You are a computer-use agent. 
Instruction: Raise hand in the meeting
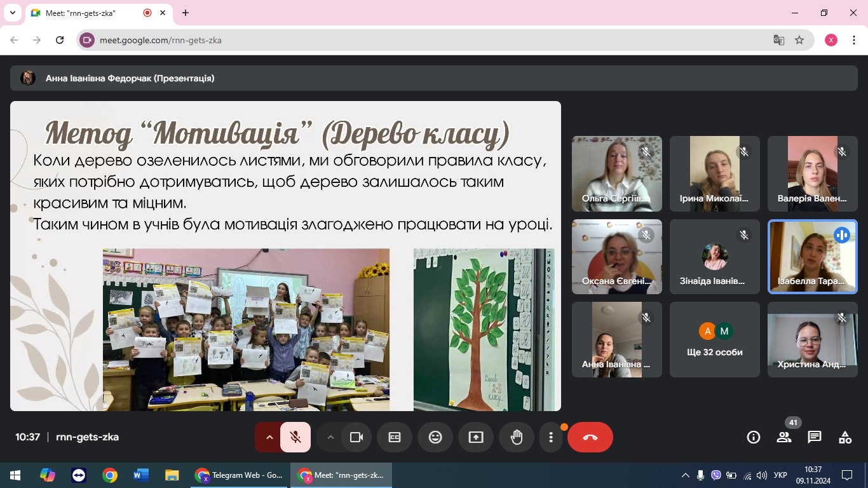point(517,437)
